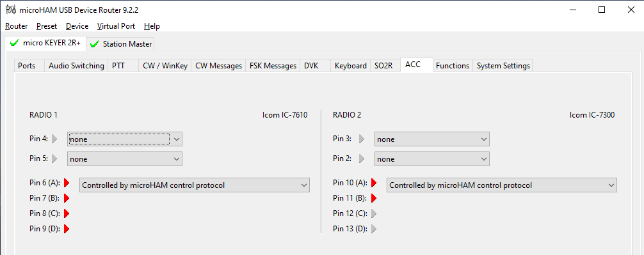Click the red arrow indicator for Pin 6 (A)
Image resolution: width=644 pixels, height=255 pixels.
pos(67,182)
